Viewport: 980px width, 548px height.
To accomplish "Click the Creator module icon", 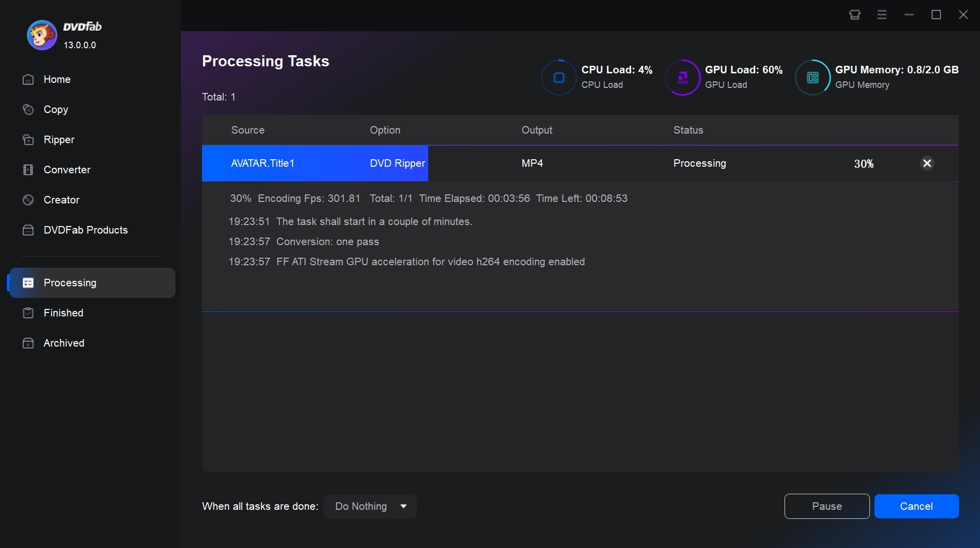I will click(x=27, y=199).
